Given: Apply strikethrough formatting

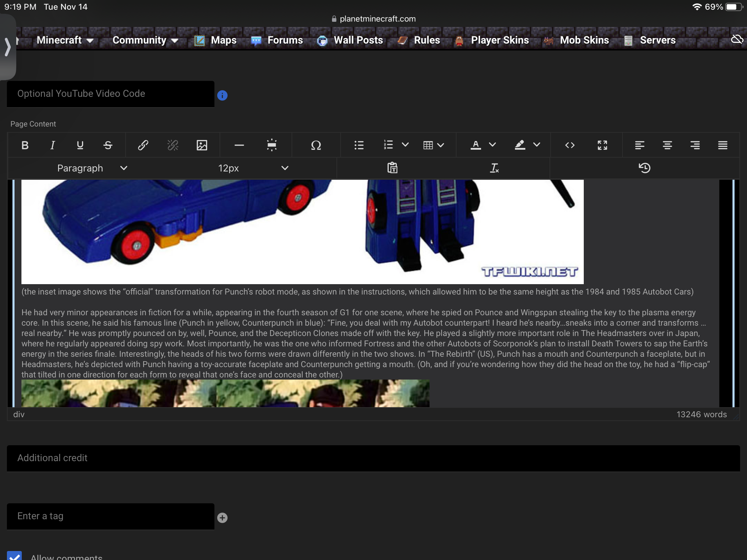Looking at the screenshot, I should point(108,145).
